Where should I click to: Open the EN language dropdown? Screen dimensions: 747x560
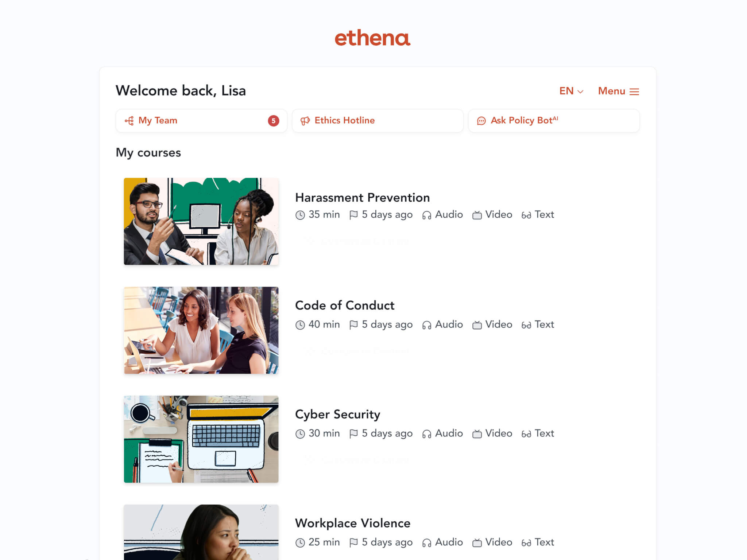click(571, 91)
